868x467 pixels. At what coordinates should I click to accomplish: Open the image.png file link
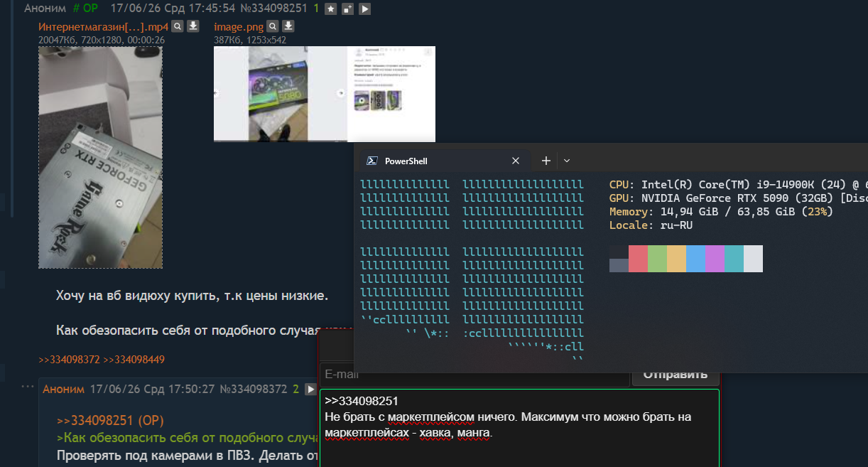[239, 27]
